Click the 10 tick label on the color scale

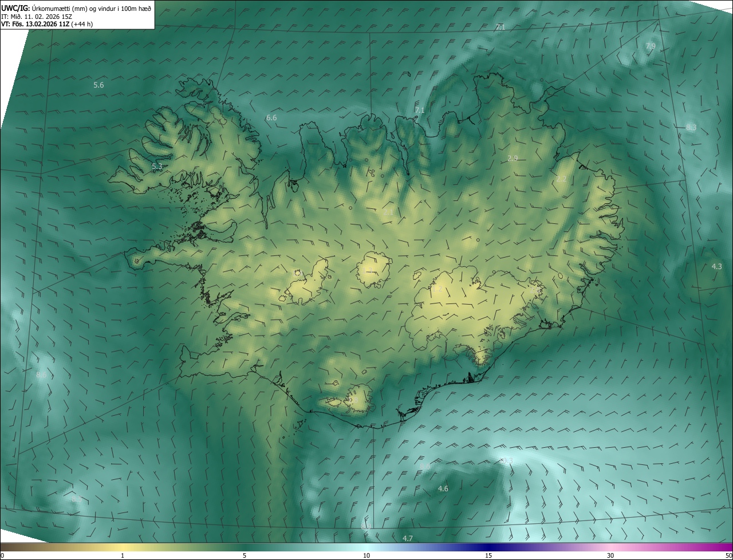click(366, 555)
